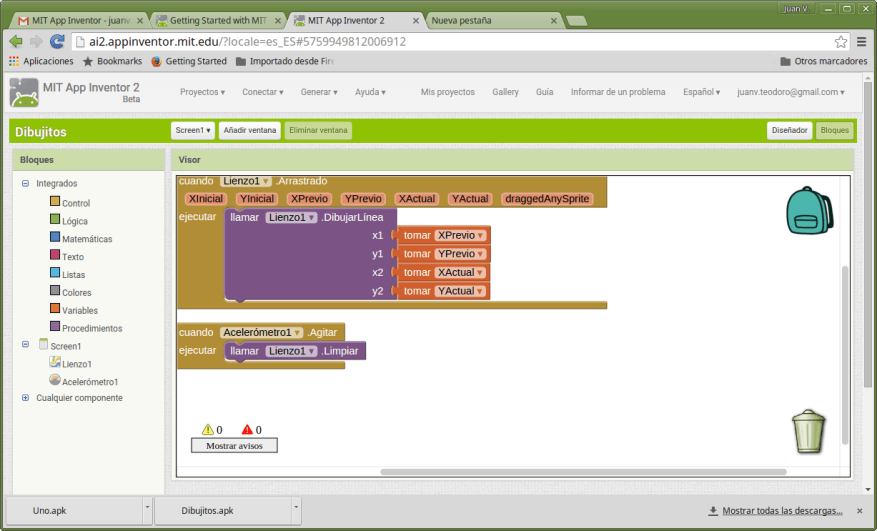Expand the Cualquier componente section

[x=25, y=398]
